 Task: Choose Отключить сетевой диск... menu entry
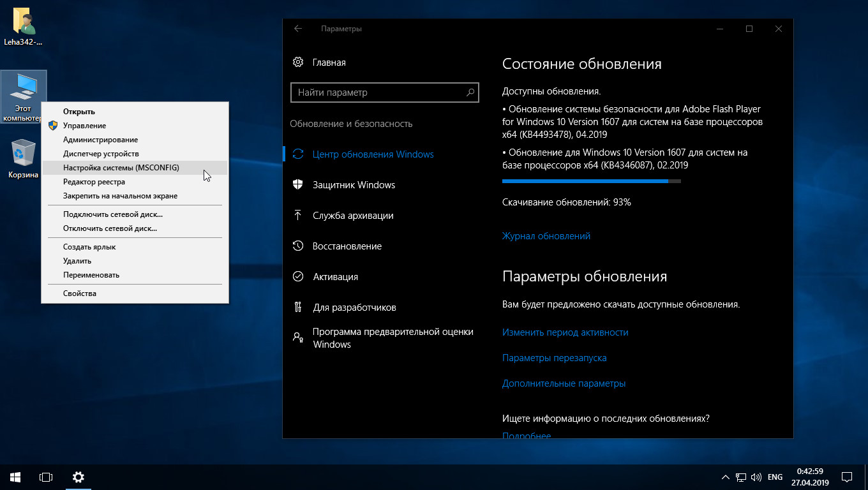pos(135,228)
